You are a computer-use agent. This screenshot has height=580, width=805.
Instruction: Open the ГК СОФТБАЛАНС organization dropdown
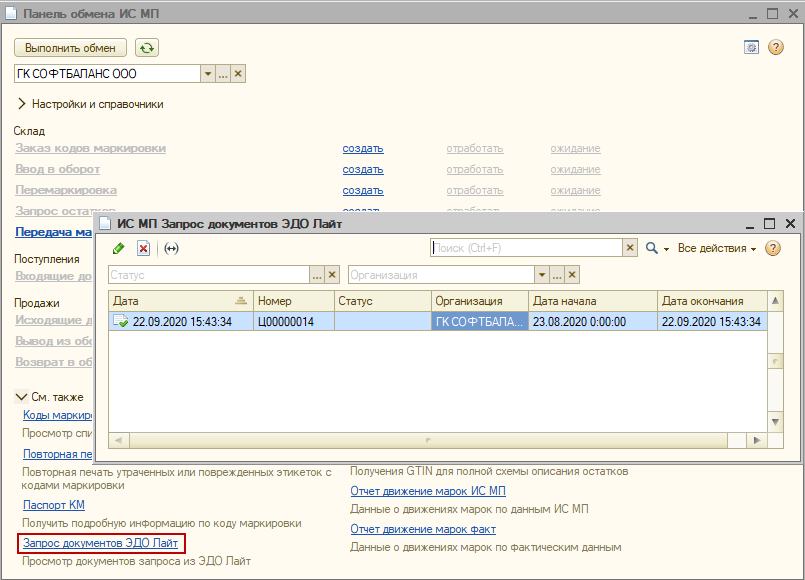[207, 73]
